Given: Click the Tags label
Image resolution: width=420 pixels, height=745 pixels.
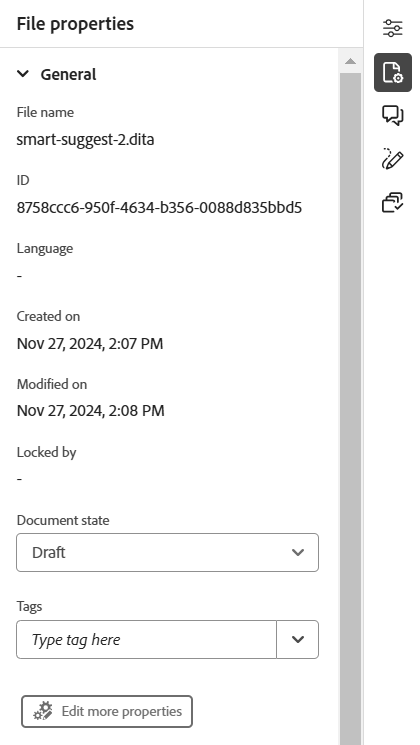Looking at the screenshot, I should point(29,606).
